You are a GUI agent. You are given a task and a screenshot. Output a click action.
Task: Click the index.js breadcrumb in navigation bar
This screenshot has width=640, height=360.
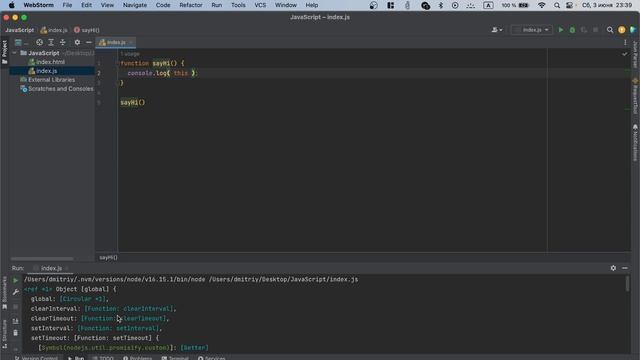[x=54, y=30]
